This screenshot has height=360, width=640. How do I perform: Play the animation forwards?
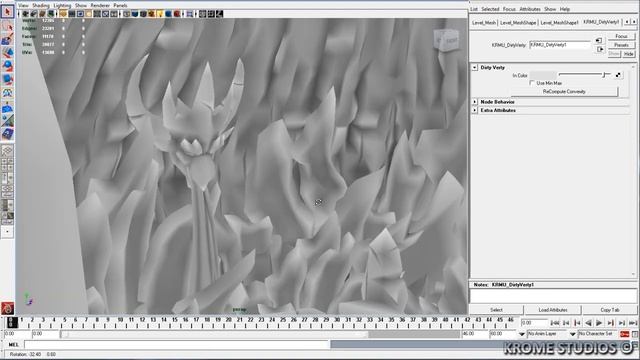(x=599, y=323)
